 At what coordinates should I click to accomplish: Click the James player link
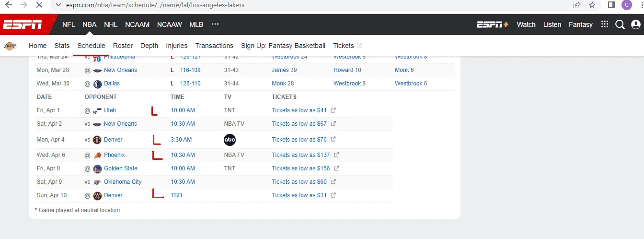point(280,70)
